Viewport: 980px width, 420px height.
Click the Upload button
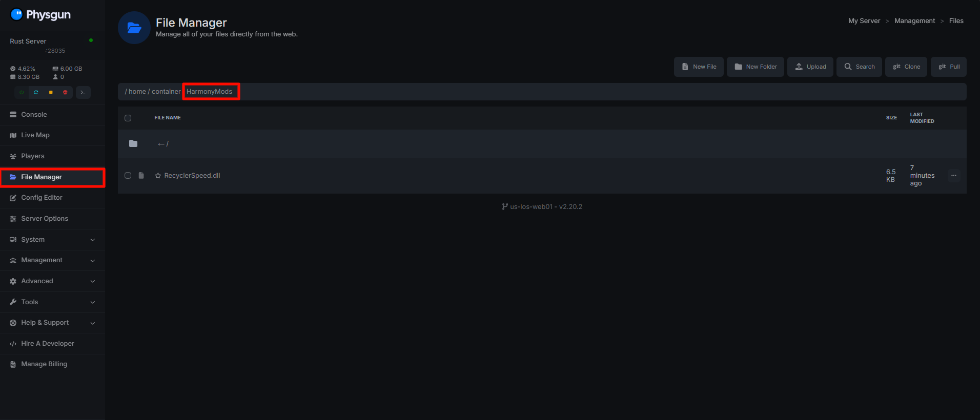pos(810,67)
